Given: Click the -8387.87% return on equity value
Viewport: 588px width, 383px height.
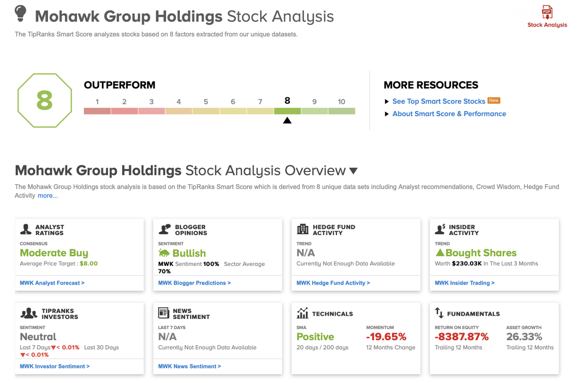Looking at the screenshot, I should coord(462,337).
